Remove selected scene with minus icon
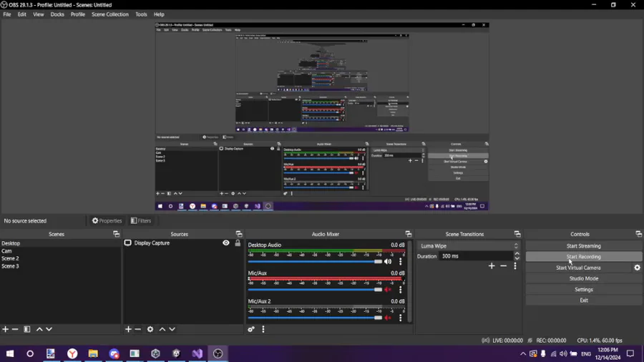This screenshot has width=644, height=362. (15, 329)
